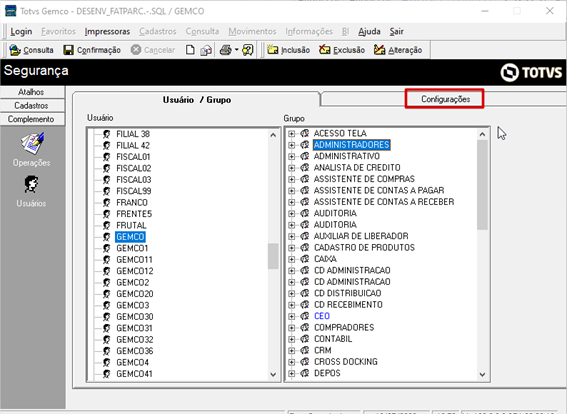Click the Usuário list down scroll arrow

point(273,375)
